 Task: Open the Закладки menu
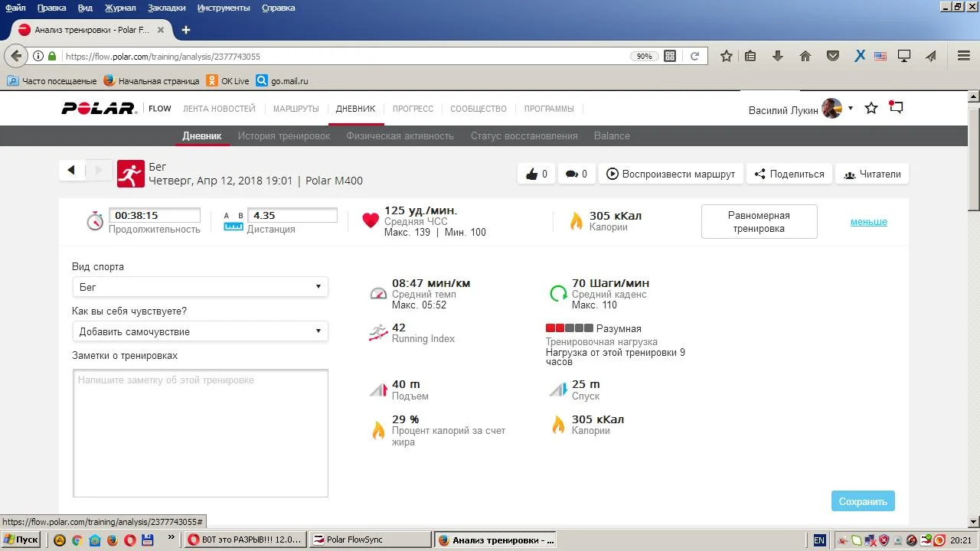pos(167,8)
